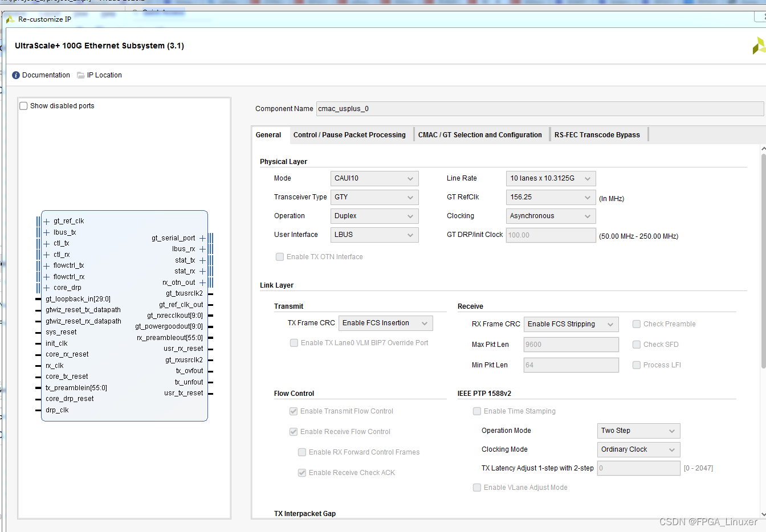Switch to CMAC / GT Selection and Configuration tab
766x532 pixels.
point(480,135)
